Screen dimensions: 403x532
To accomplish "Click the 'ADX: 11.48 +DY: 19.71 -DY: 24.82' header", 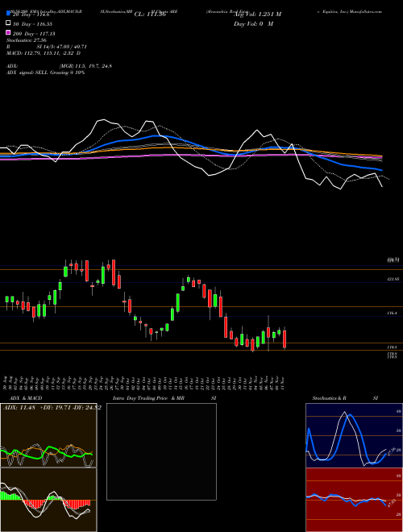I will pos(52,408).
